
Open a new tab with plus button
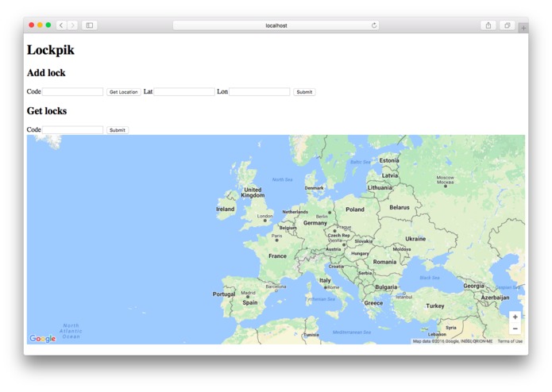click(x=523, y=28)
